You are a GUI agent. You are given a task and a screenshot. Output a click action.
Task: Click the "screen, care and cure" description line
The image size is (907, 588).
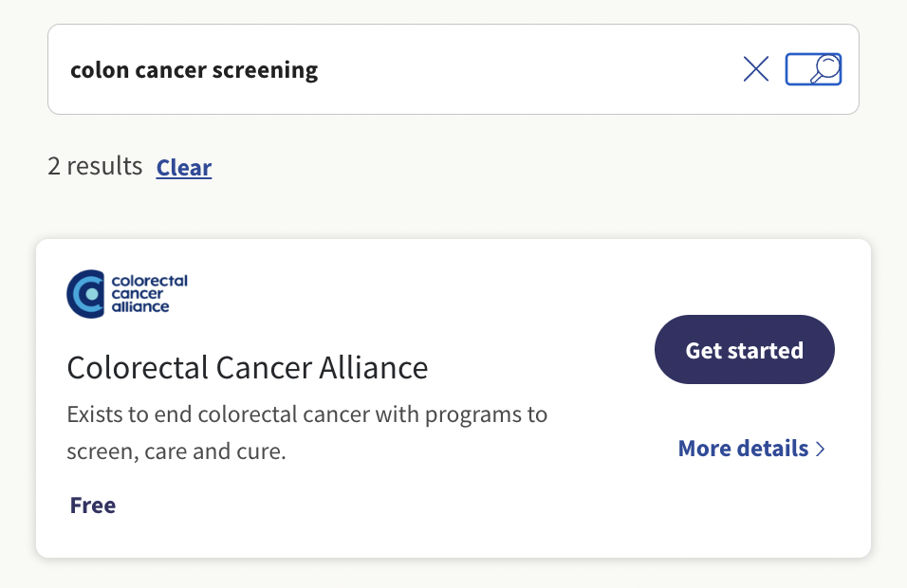pos(176,451)
